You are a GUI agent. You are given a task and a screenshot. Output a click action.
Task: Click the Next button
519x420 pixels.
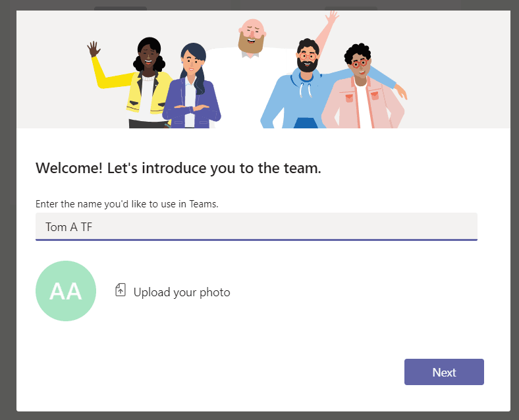click(444, 372)
